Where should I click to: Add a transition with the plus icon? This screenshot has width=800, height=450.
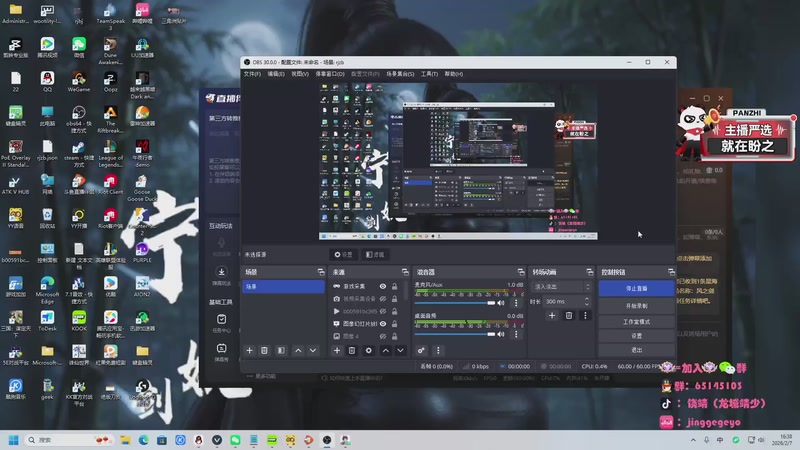click(552, 316)
